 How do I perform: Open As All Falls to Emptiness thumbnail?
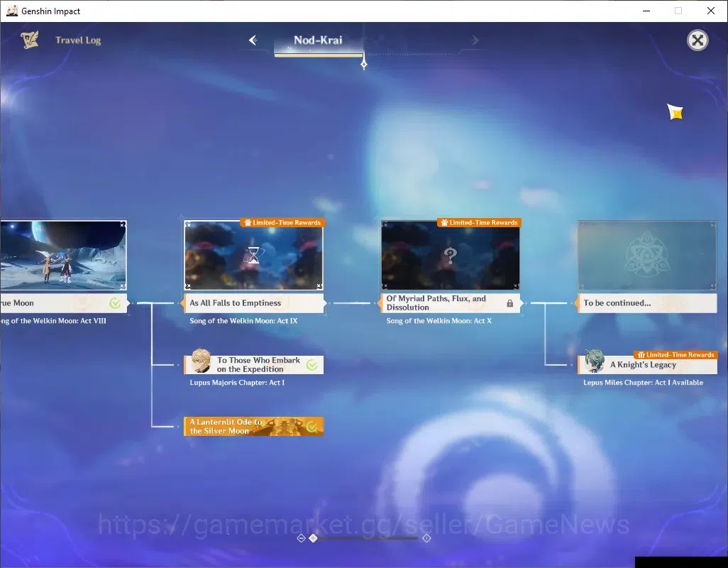[x=253, y=255]
